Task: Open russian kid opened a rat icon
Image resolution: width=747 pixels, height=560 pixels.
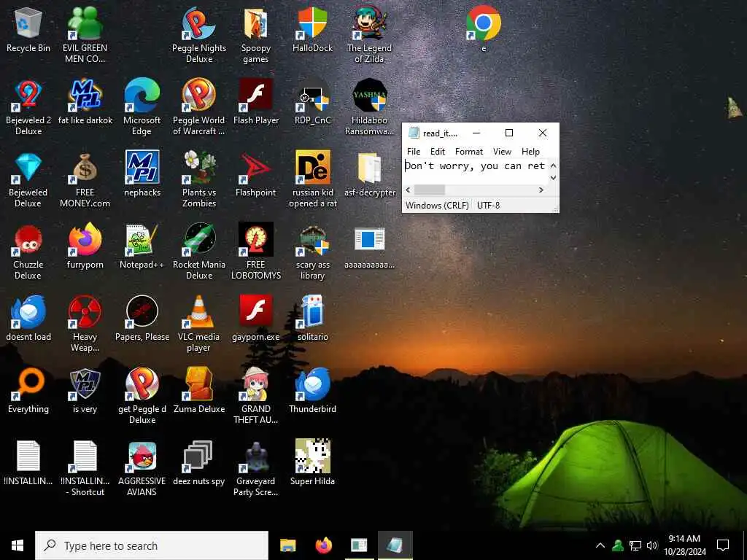Action: (x=312, y=180)
